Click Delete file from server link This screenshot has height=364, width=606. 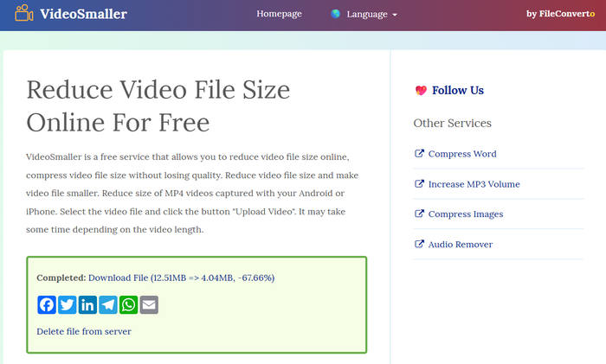[84, 331]
